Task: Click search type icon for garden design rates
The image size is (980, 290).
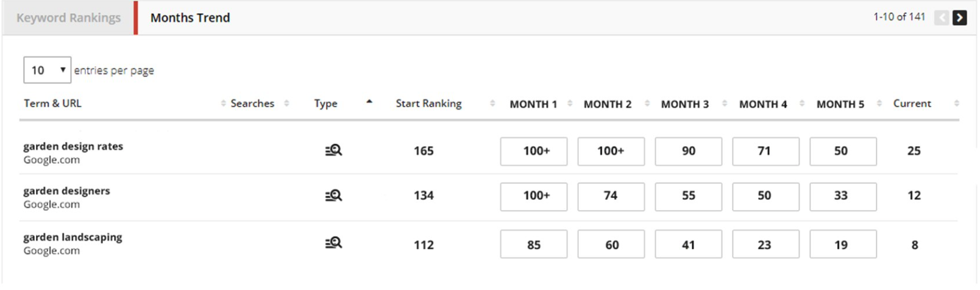Action: 333,150
